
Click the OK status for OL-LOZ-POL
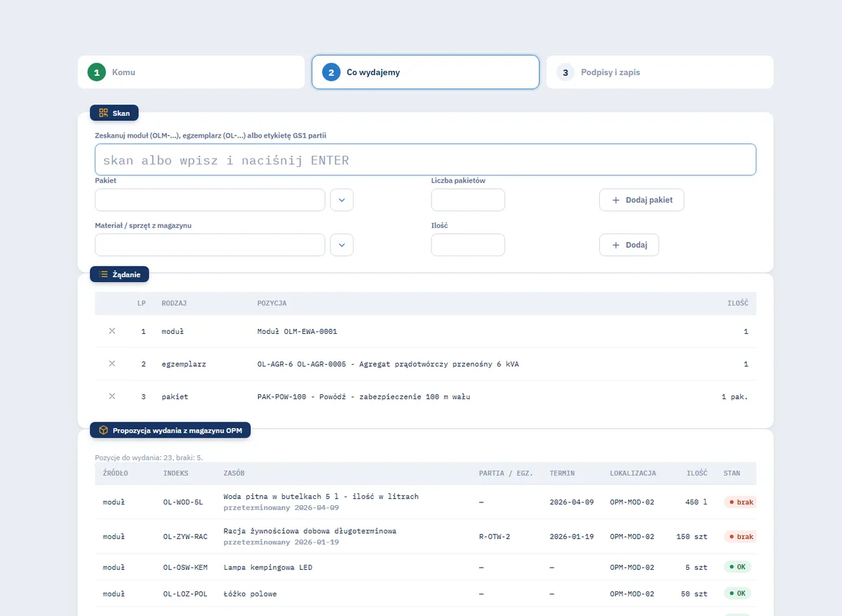[737, 594]
